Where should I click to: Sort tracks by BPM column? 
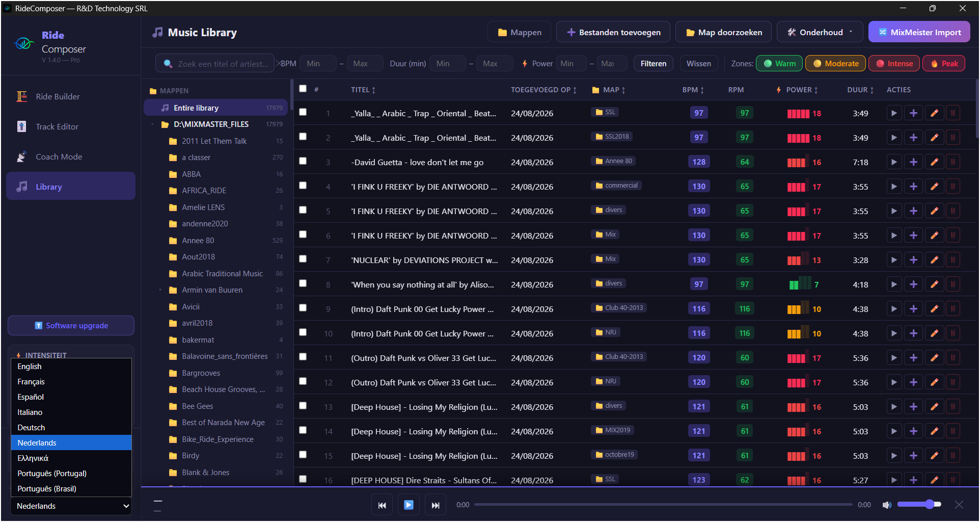point(693,90)
